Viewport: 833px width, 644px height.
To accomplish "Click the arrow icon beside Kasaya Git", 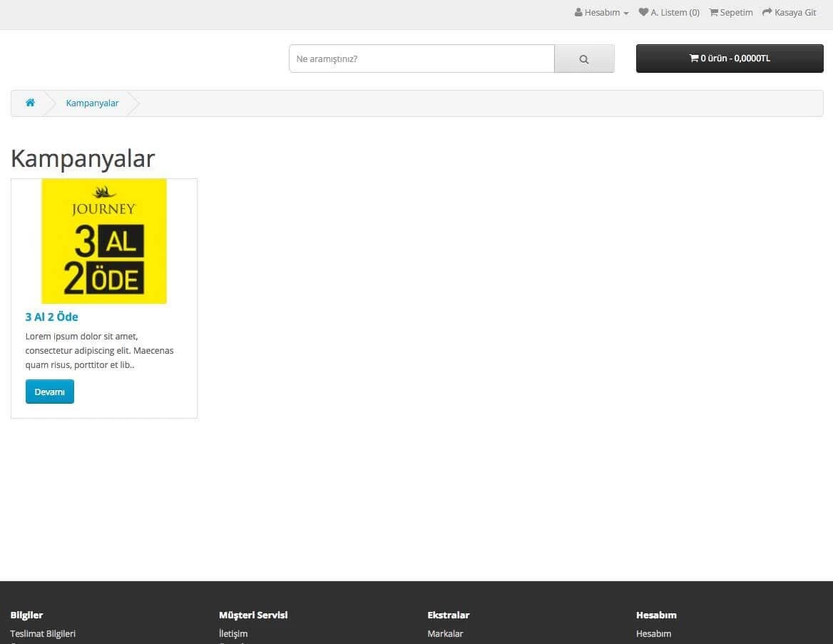I will click(x=767, y=12).
